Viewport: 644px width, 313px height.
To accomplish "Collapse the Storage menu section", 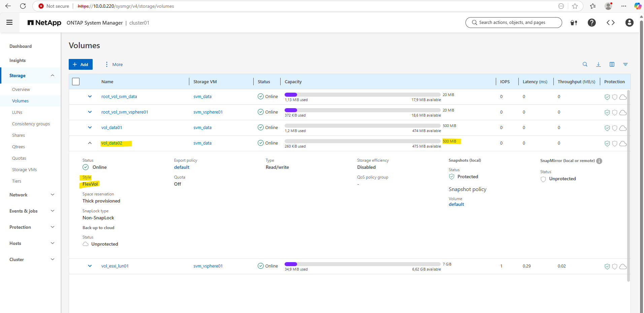I will [53, 75].
